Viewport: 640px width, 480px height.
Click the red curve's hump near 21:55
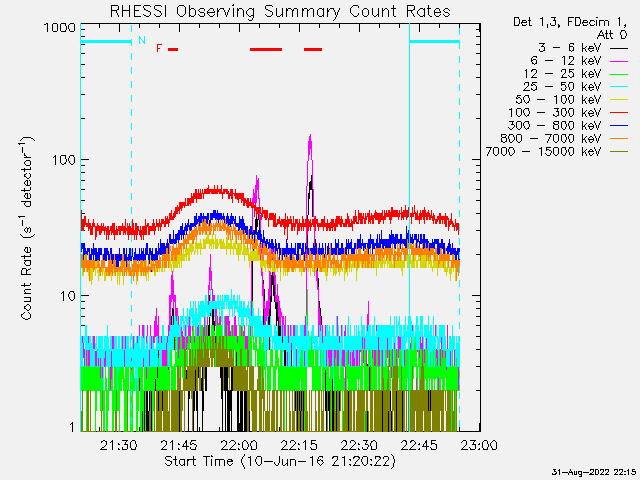coord(214,191)
